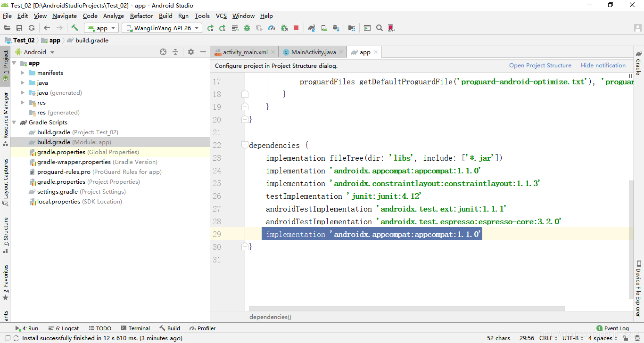Click the Save All toolbar icon
The width and height of the screenshot is (644, 343).
(x=19, y=28)
